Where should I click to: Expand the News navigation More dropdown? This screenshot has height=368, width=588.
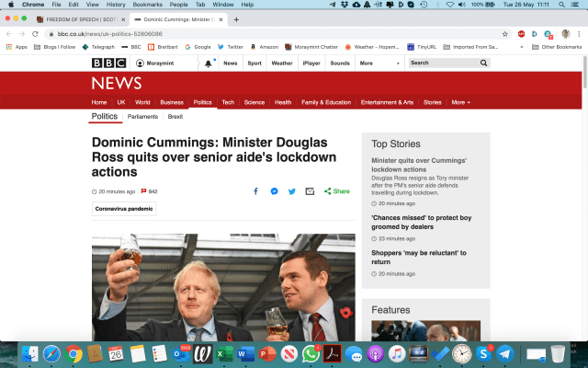click(460, 102)
